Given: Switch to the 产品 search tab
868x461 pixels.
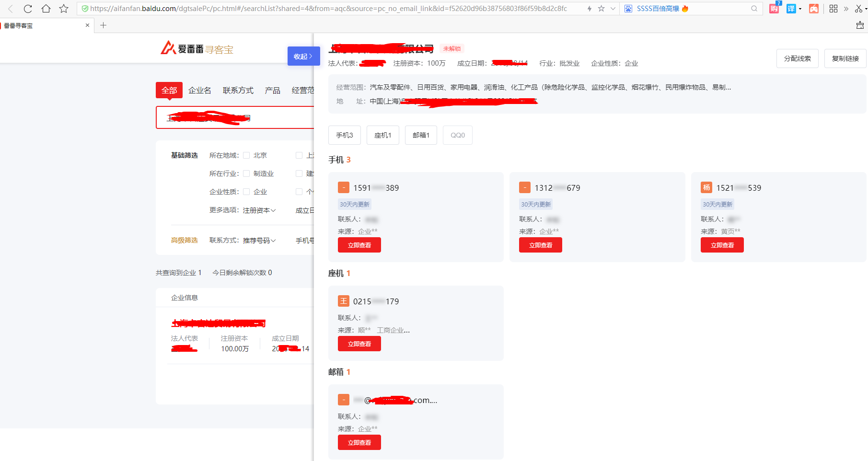Looking at the screenshot, I should pyautogui.click(x=273, y=90).
